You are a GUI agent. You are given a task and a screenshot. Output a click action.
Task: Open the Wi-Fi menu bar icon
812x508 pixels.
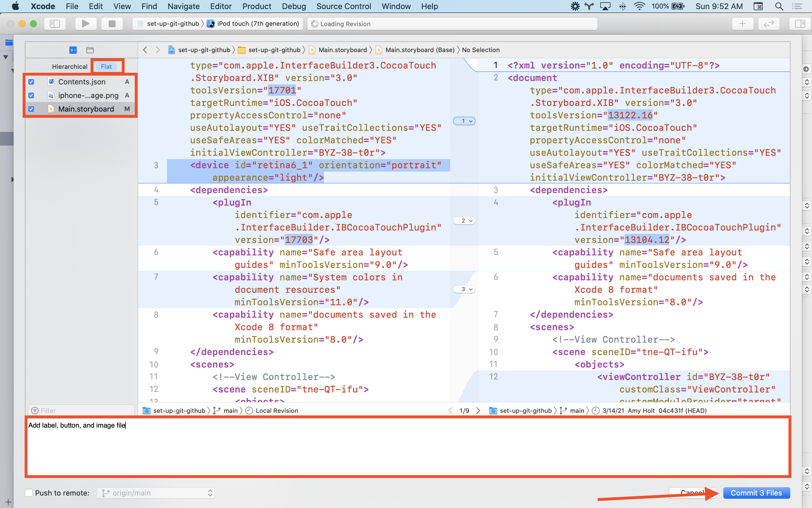639,7
